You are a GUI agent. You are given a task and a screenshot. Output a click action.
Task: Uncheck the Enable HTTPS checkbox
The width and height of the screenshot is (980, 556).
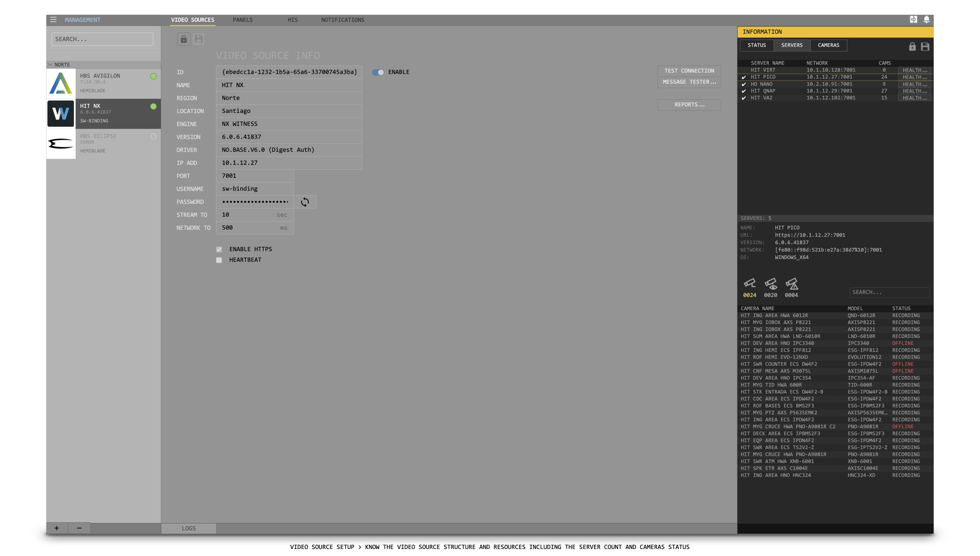pos(219,249)
